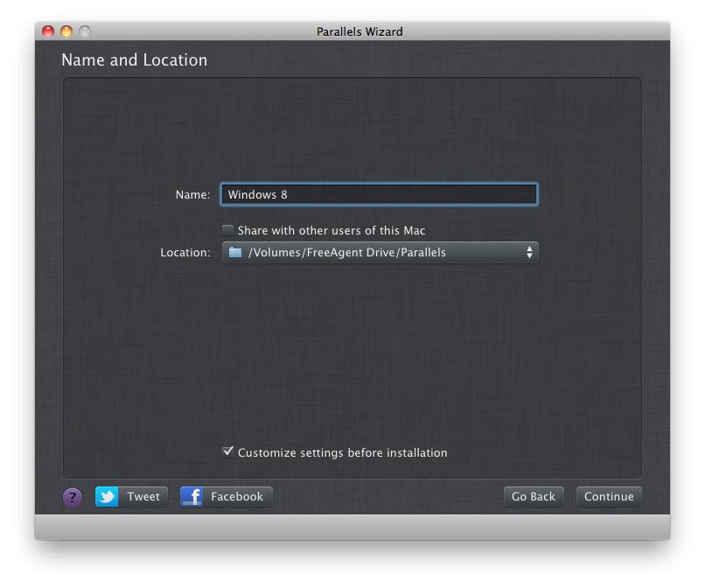Click the Continue button

click(x=609, y=497)
